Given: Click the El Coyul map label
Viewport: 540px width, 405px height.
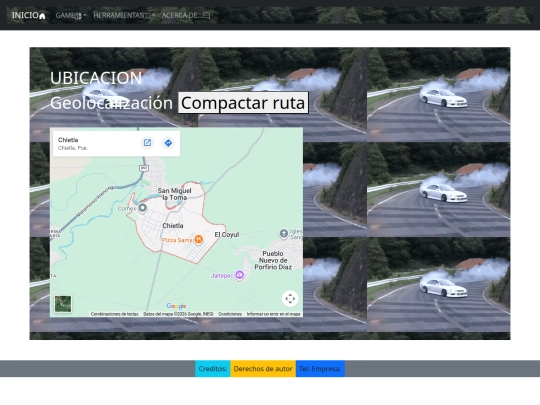Looking at the screenshot, I should (x=227, y=235).
